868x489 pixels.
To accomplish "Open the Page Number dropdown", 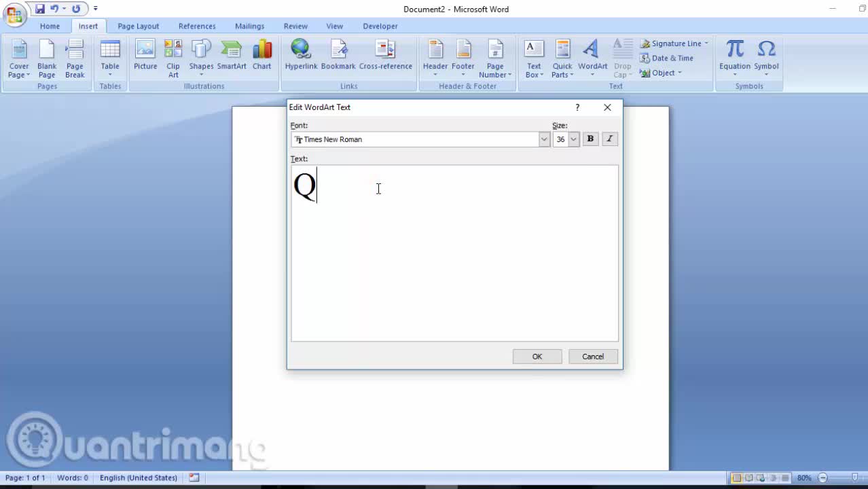I will click(495, 59).
